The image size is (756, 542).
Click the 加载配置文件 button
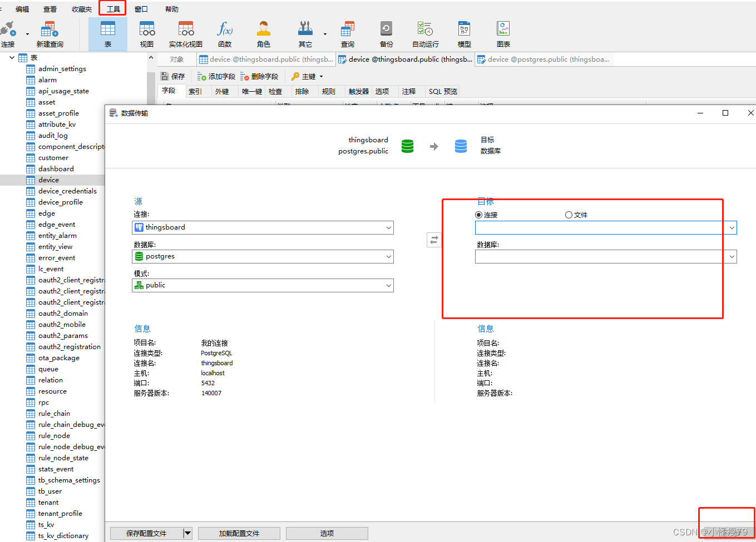(x=239, y=533)
